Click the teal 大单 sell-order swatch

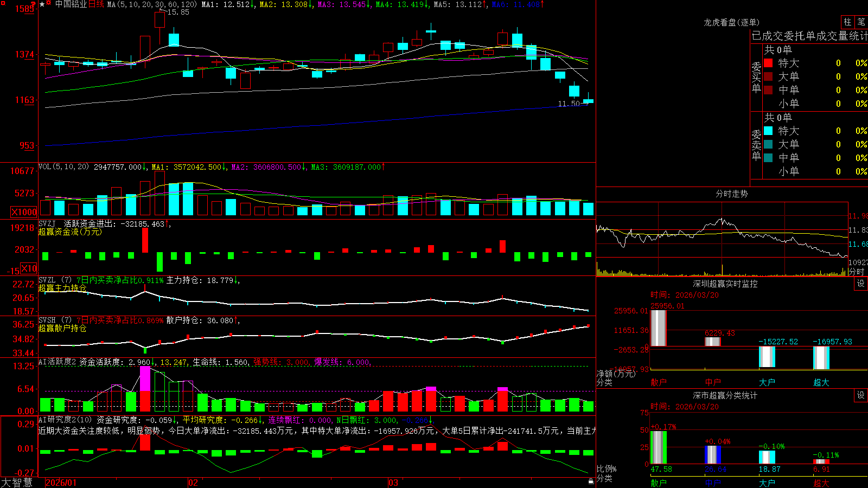click(x=768, y=144)
